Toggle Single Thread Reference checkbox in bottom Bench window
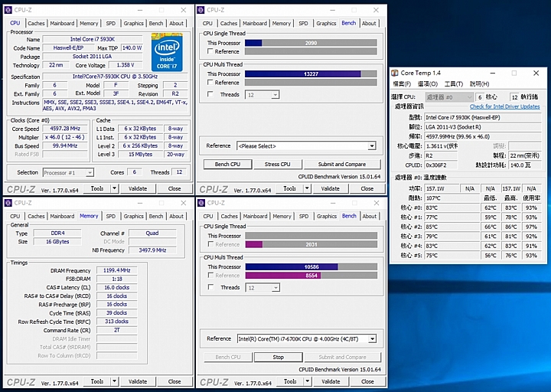The height and width of the screenshot is (392, 551). (x=210, y=244)
